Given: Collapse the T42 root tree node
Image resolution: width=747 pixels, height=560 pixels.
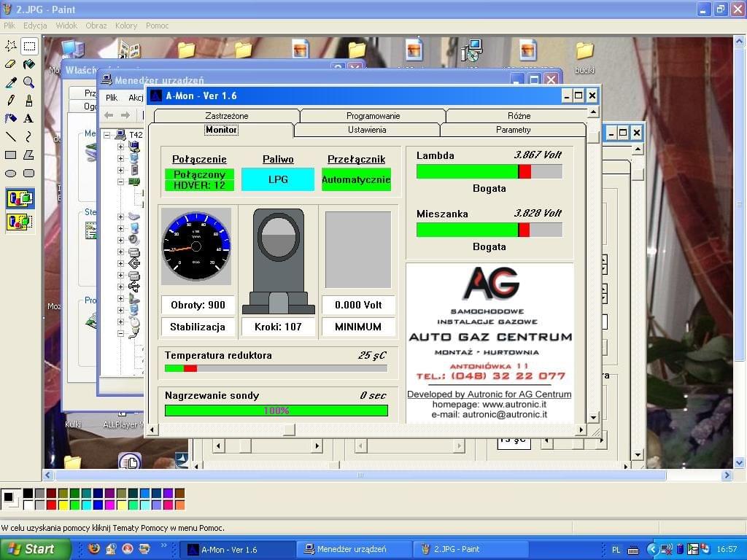Looking at the screenshot, I should tap(107, 135).
